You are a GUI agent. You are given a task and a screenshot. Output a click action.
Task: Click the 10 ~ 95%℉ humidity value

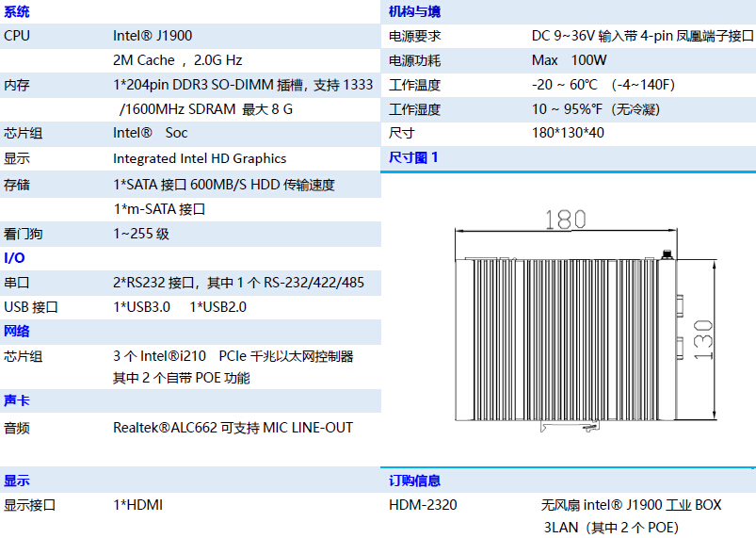[x=595, y=109]
